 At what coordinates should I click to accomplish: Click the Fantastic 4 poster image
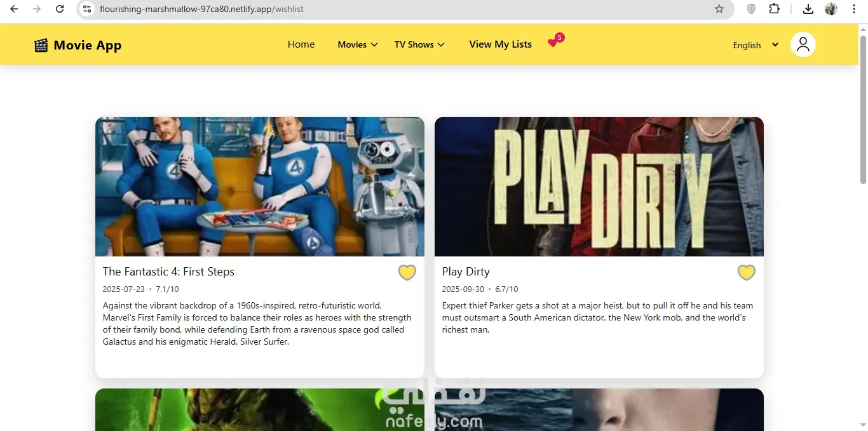[x=260, y=187]
